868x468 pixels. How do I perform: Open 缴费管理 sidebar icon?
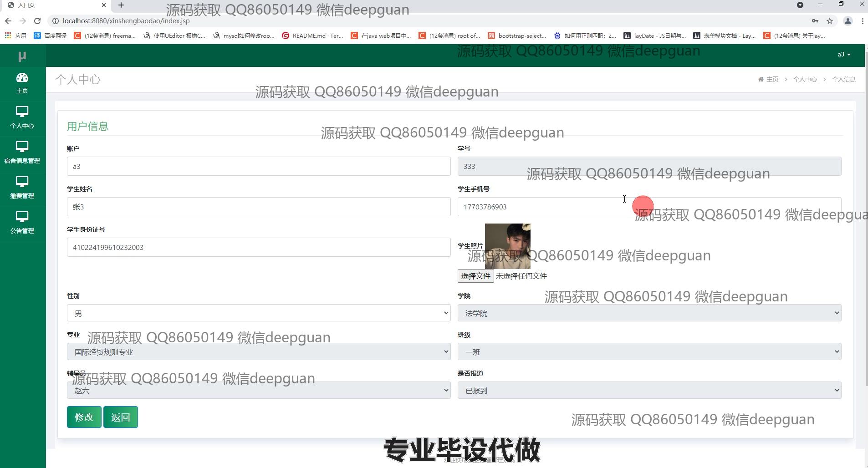click(x=22, y=182)
